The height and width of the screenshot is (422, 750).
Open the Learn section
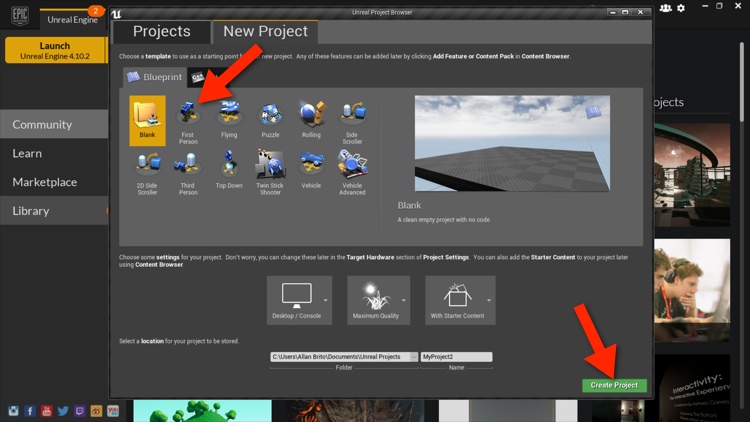(54, 153)
